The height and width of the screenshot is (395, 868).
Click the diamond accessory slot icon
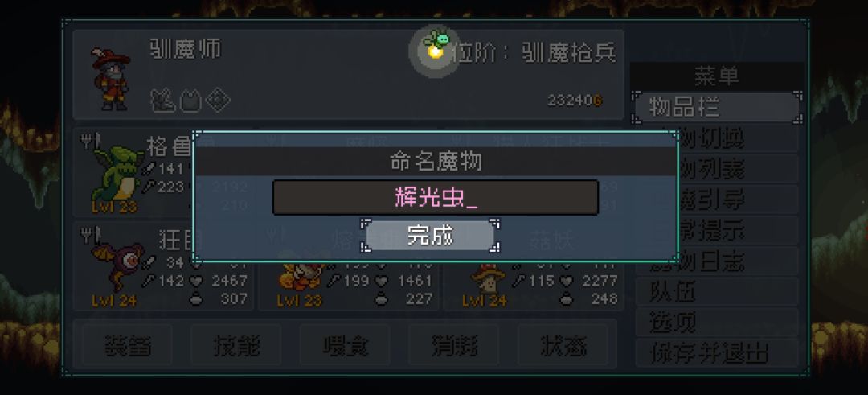click(x=218, y=101)
